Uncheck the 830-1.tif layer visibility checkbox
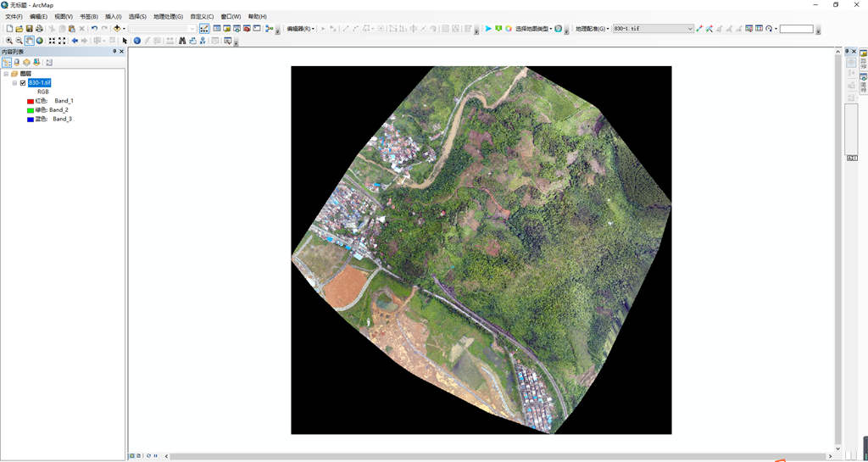 tap(23, 83)
